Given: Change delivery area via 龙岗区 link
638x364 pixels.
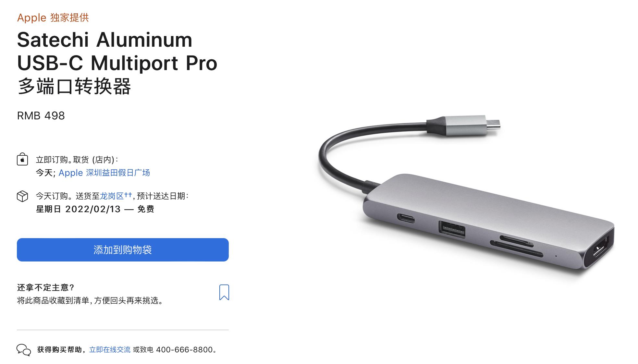Looking at the screenshot, I should 112,196.
